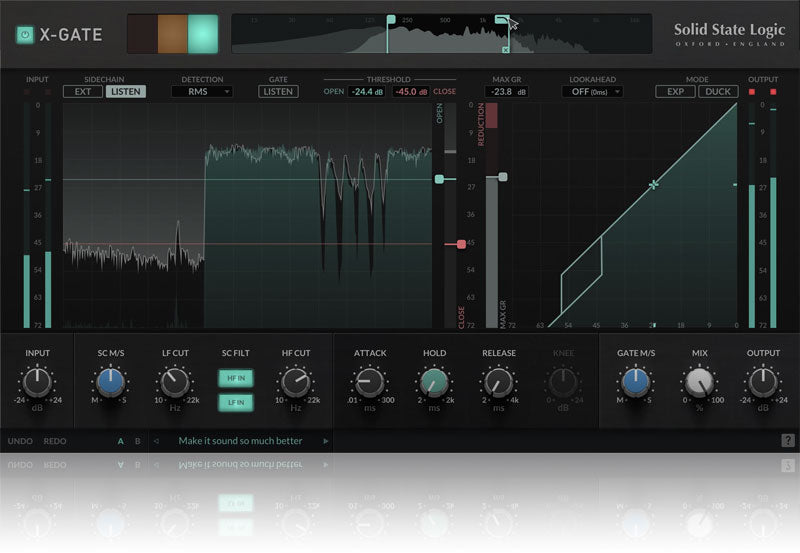Toggle the sidechain LISTEN button
This screenshot has width=800, height=553.
[x=126, y=91]
